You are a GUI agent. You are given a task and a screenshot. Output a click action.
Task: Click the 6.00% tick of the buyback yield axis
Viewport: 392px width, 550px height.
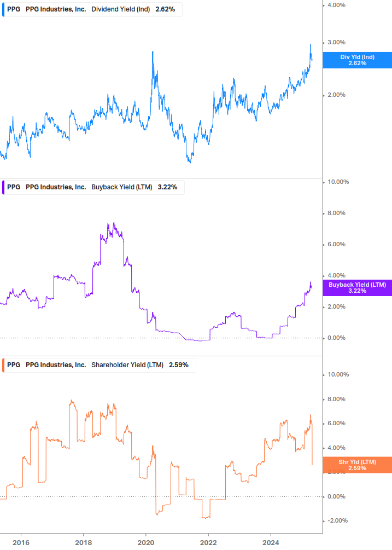336,244
